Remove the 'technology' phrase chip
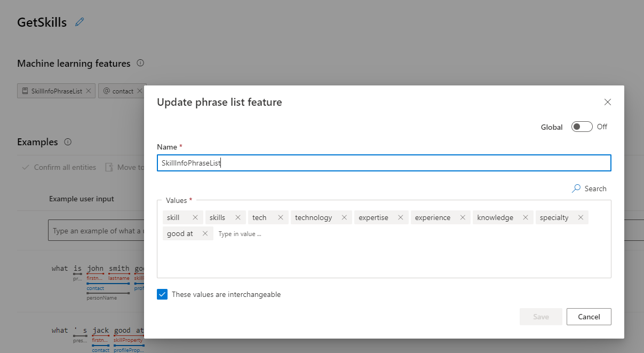The width and height of the screenshot is (644, 353). coord(344,217)
